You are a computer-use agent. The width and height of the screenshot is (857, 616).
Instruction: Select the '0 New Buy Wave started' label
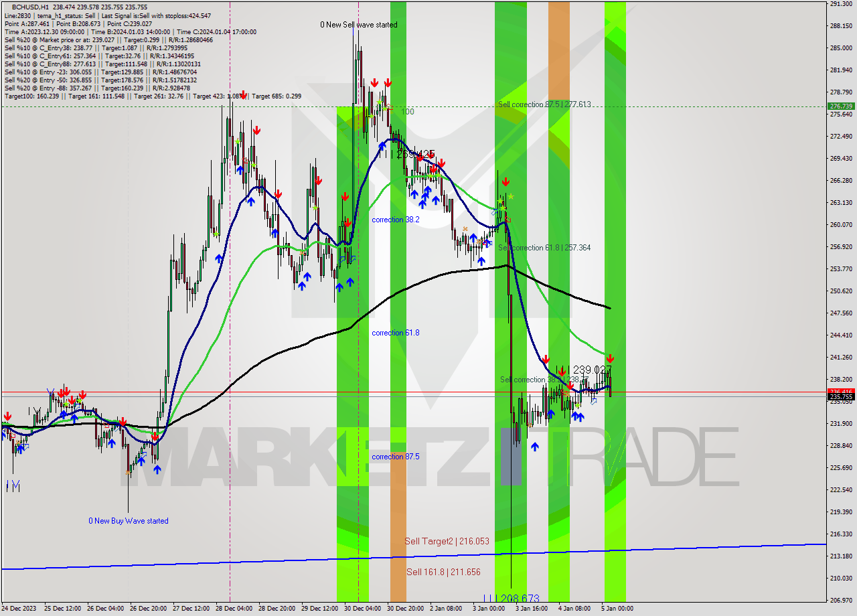[129, 521]
